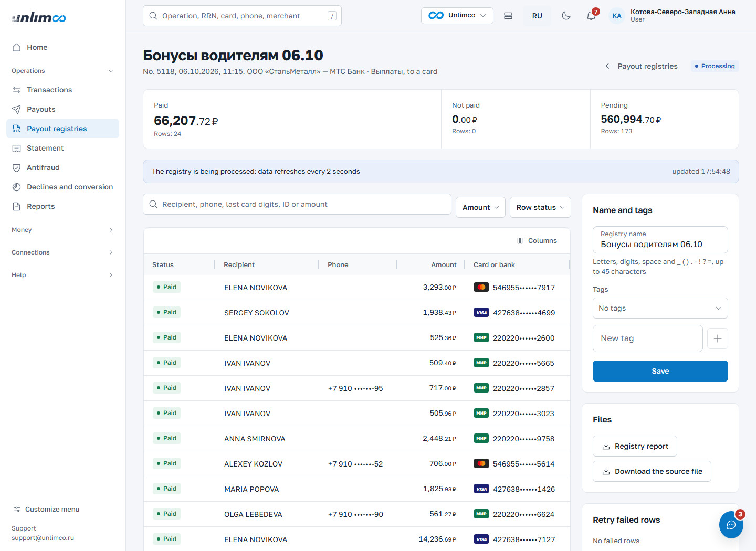756x551 pixels.
Task: Open Transactions in sidebar
Action: 62,90
